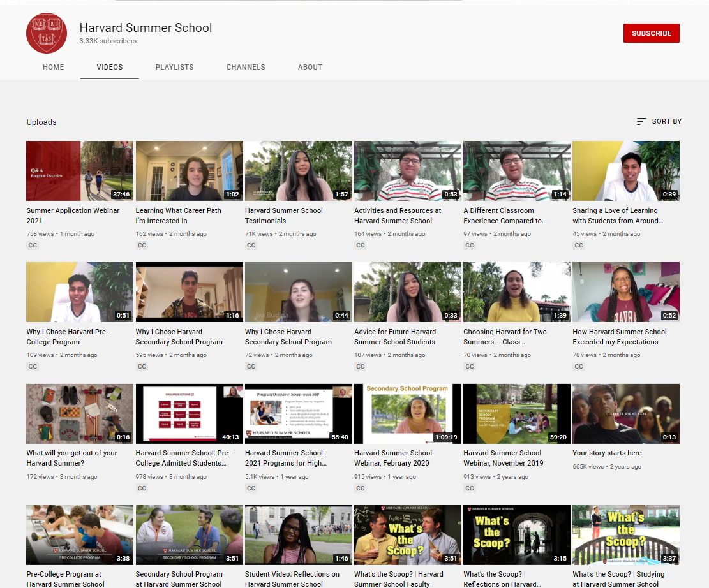Screen dimensions: 709x588
Task: Play the 0:44 Why I Chose Secondary School thumbnail
Action: (x=299, y=292)
